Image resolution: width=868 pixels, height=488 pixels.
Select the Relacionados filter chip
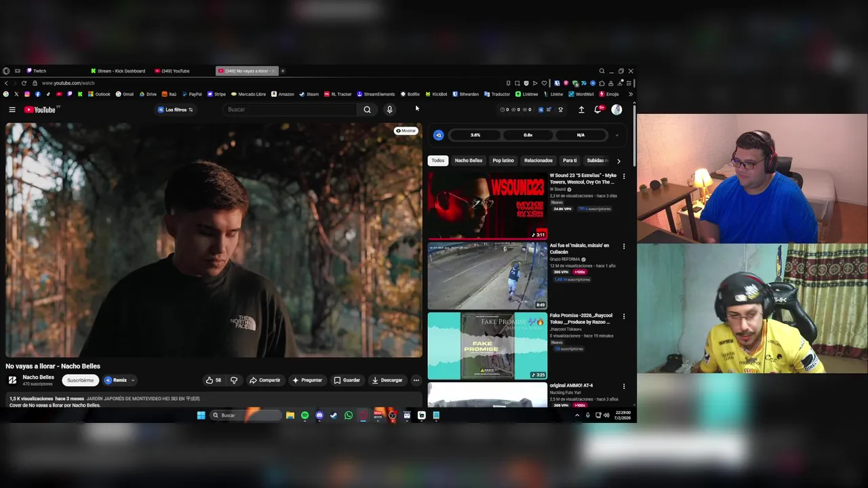(x=538, y=161)
